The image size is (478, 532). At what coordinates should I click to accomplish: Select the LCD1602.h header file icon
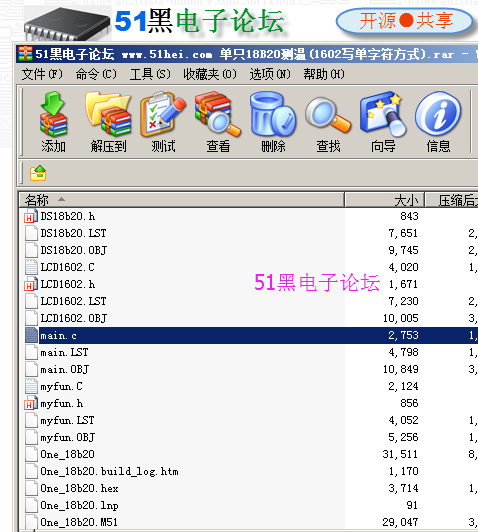click(31, 284)
